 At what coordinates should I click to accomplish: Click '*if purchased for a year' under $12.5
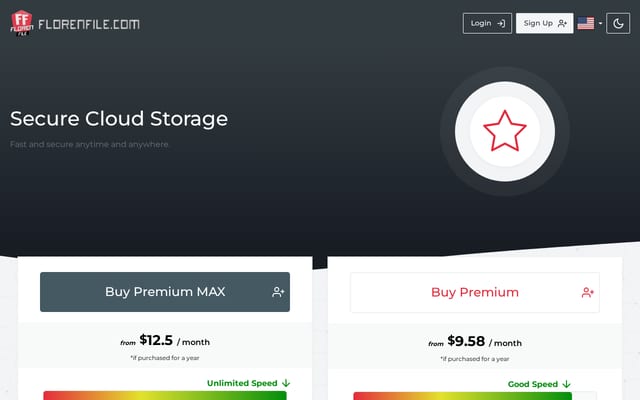pos(165,358)
